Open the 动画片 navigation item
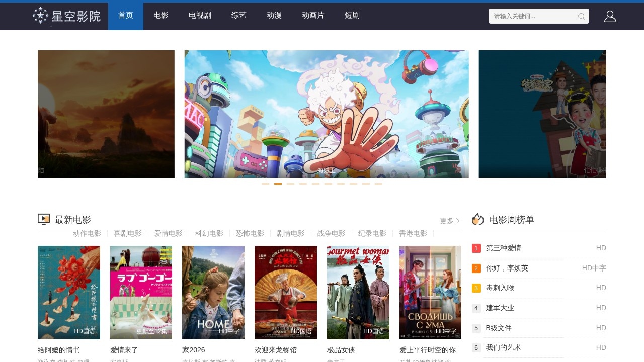The image size is (644, 362). click(x=313, y=16)
